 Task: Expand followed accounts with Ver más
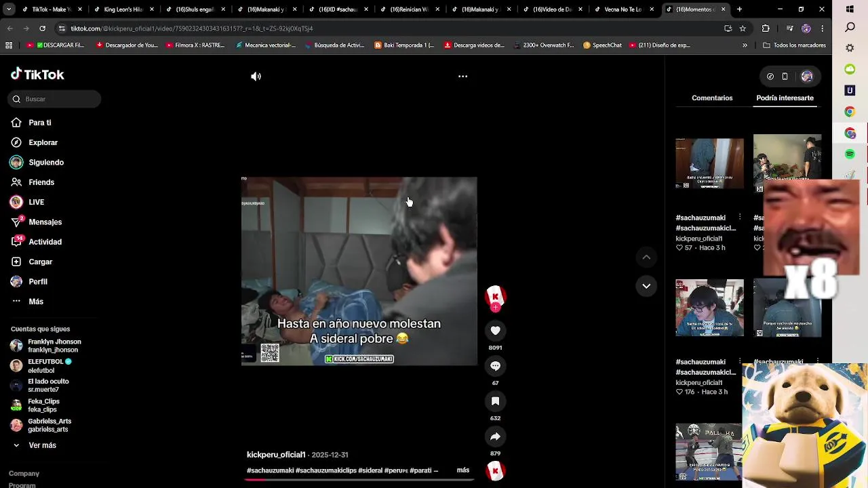(42, 445)
